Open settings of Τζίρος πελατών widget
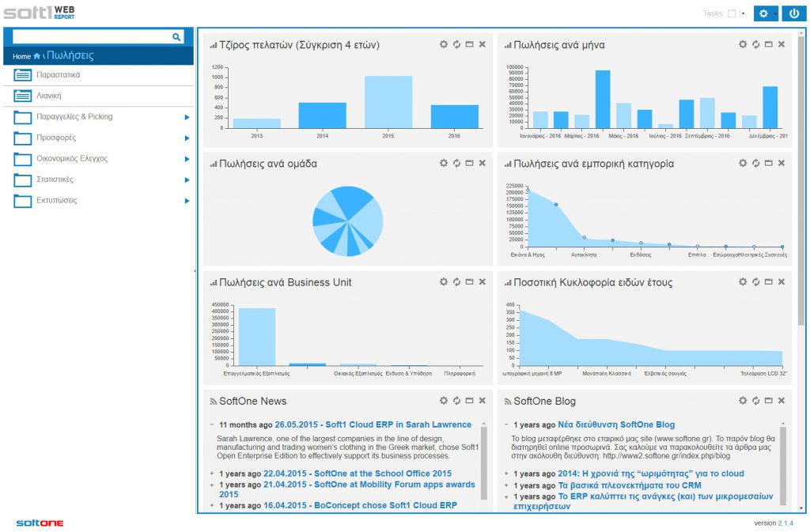 tap(443, 44)
